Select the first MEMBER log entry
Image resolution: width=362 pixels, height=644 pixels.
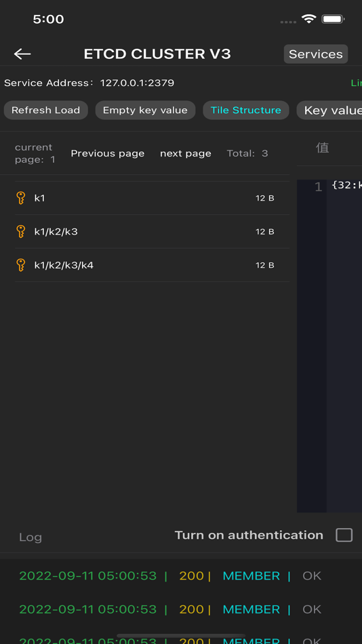251,576
